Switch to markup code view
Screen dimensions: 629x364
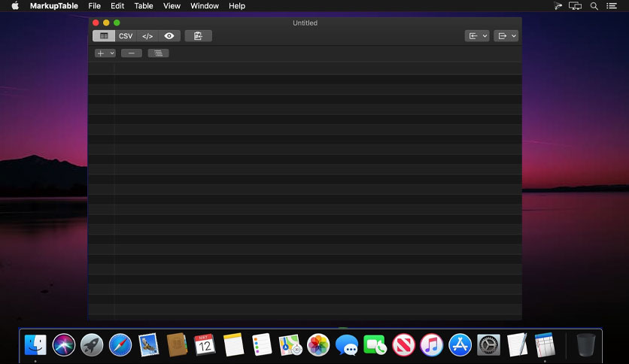(147, 36)
